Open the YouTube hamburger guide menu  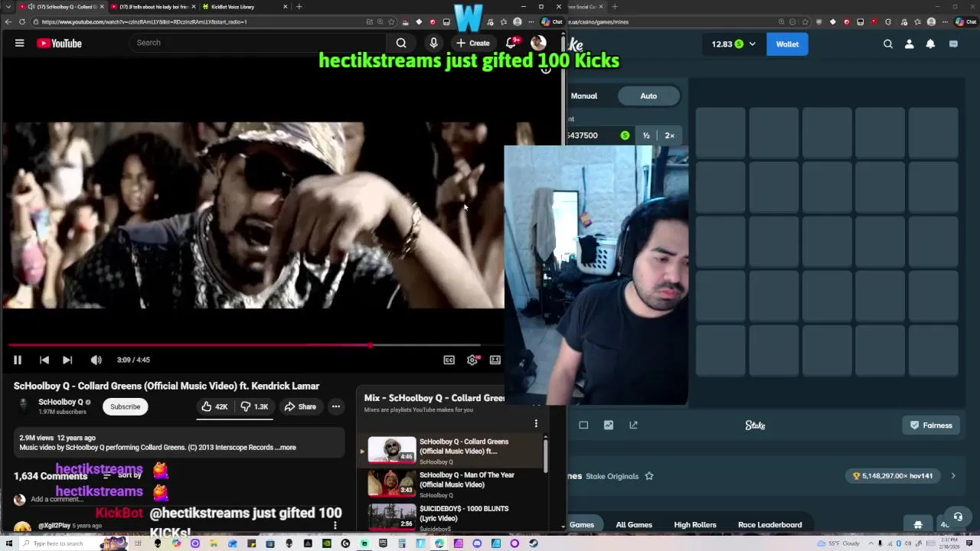pyautogui.click(x=19, y=44)
